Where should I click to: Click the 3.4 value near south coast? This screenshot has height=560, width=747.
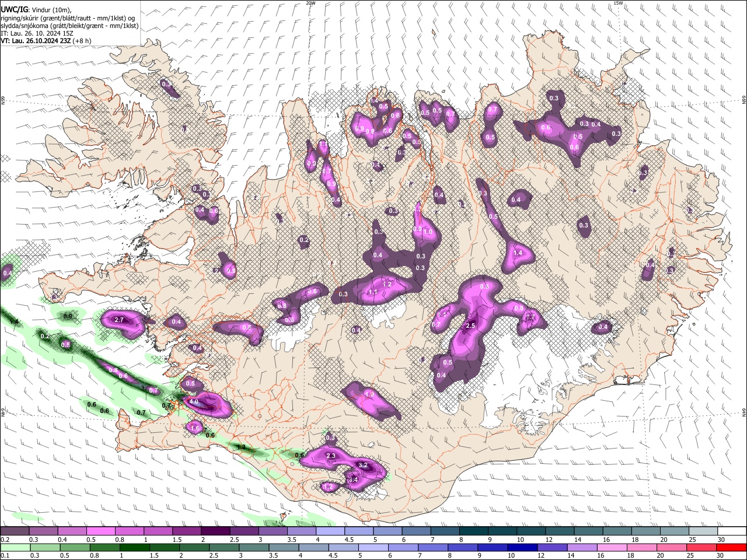(352, 480)
